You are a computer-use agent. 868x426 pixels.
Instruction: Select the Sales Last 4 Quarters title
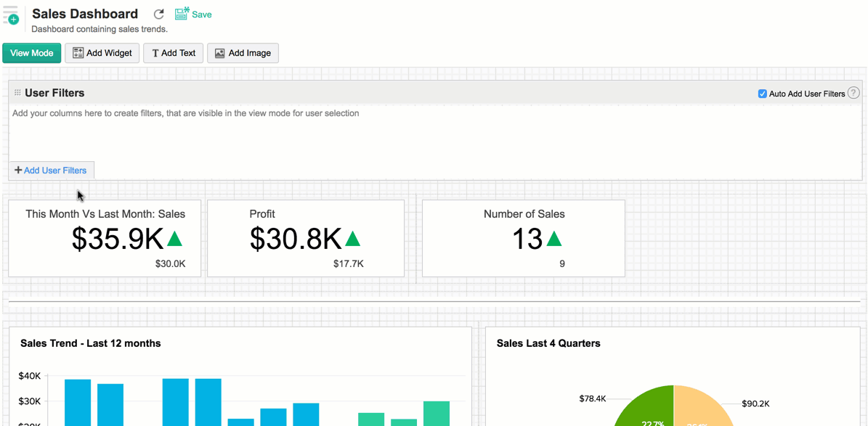[548, 343]
